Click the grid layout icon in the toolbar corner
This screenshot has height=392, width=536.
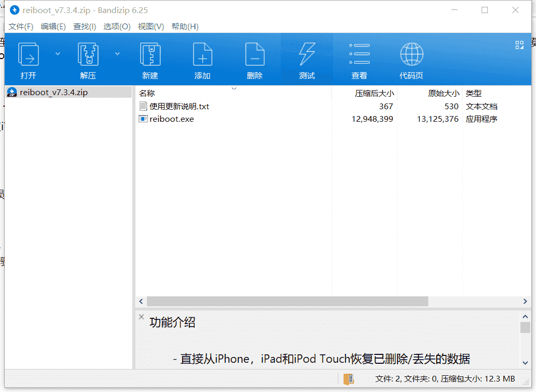[x=519, y=45]
